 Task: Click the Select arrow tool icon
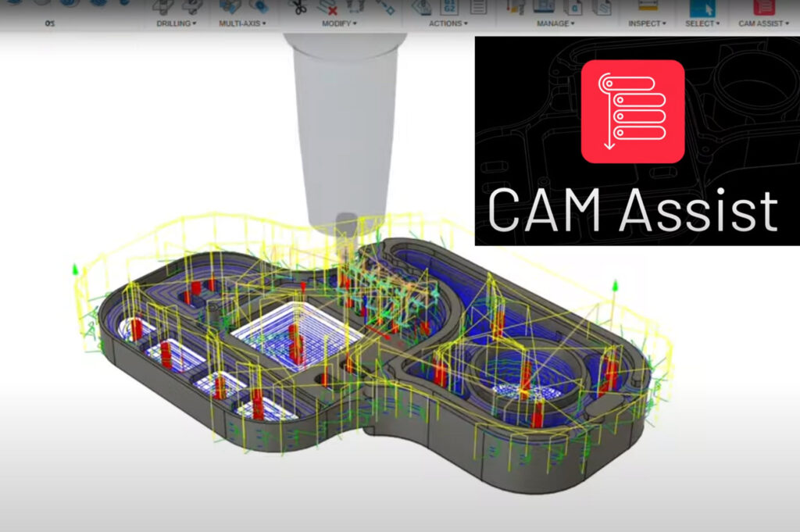tap(702, 8)
